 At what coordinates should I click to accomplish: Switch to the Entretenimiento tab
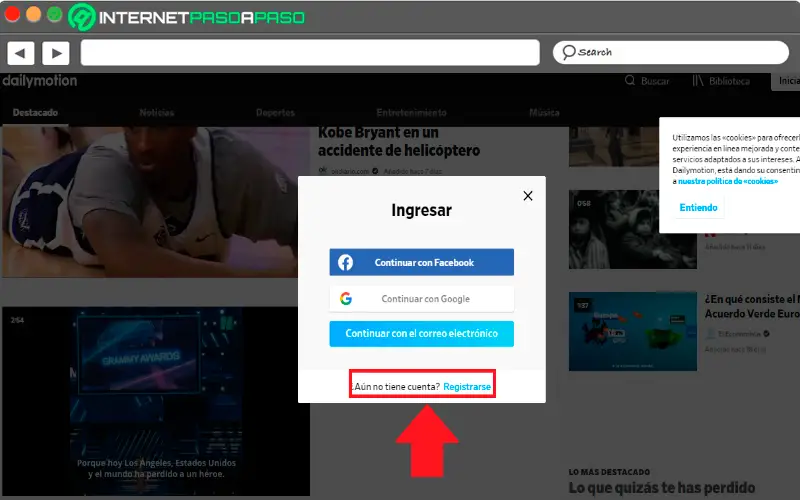click(411, 112)
